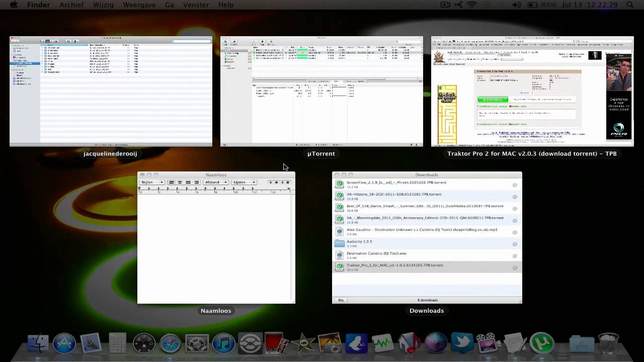Toggle align left in Naamloos toolbar

(x=172, y=182)
